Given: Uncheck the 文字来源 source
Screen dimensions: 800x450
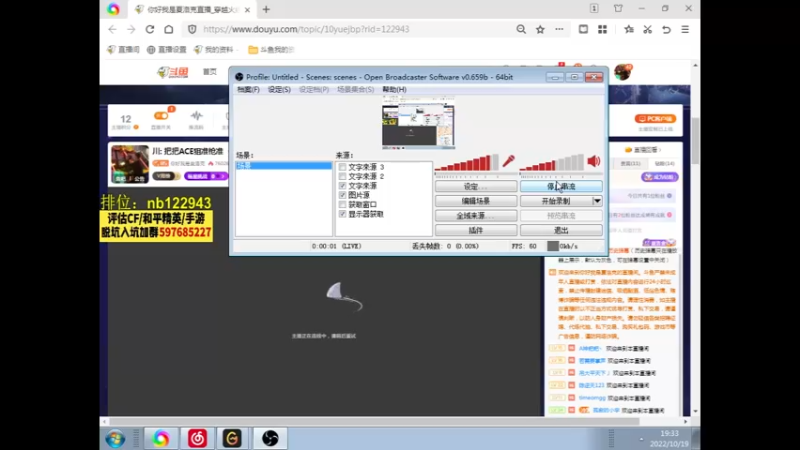Looking at the screenshot, I should [x=342, y=186].
